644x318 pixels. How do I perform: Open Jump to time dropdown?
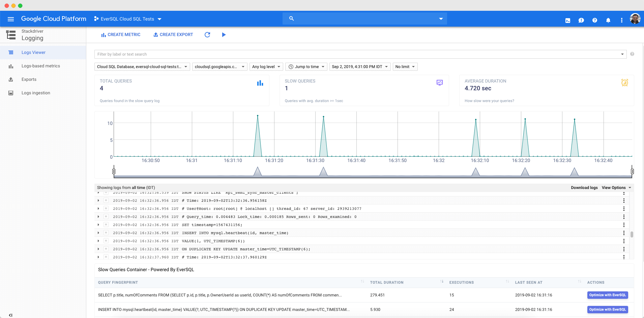pos(306,67)
